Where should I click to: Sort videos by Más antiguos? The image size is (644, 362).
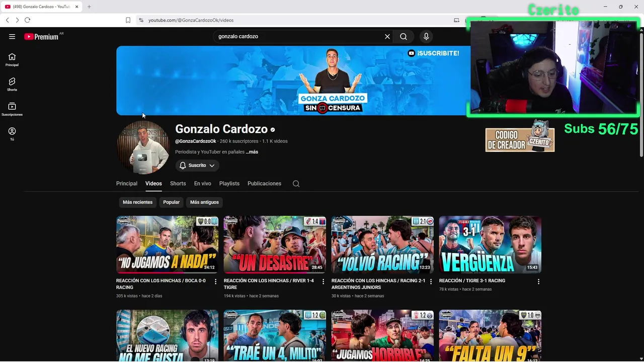pyautogui.click(x=204, y=202)
